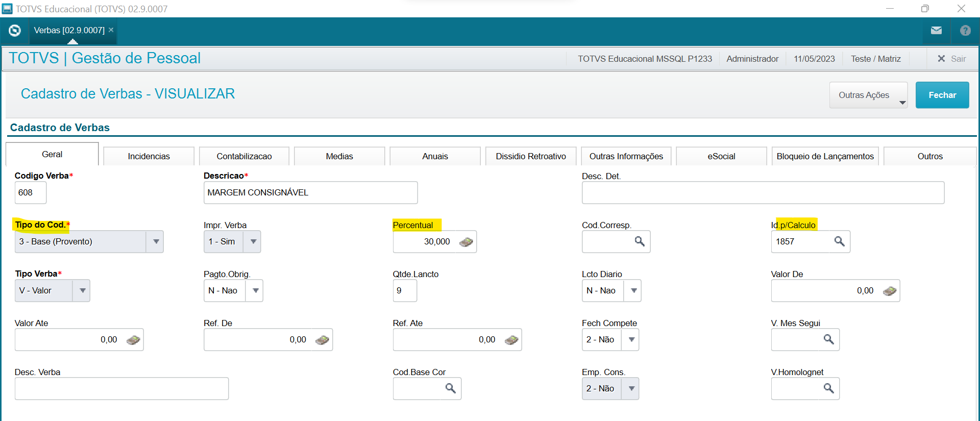The height and width of the screenshot is (421, 980).
Task: Click the calculator icon in Percentual field
Action: click(466, 242)
